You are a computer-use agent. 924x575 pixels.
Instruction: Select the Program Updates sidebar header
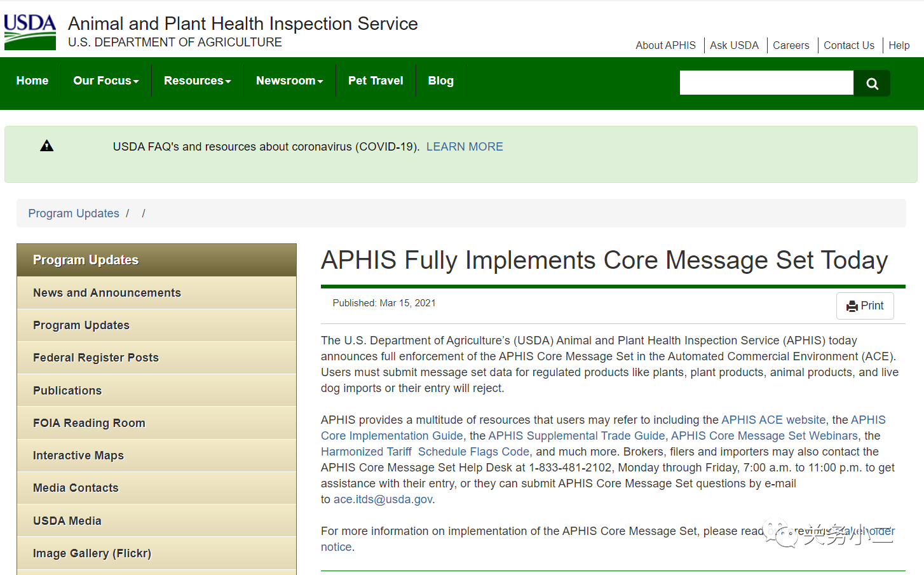point(156,260)
